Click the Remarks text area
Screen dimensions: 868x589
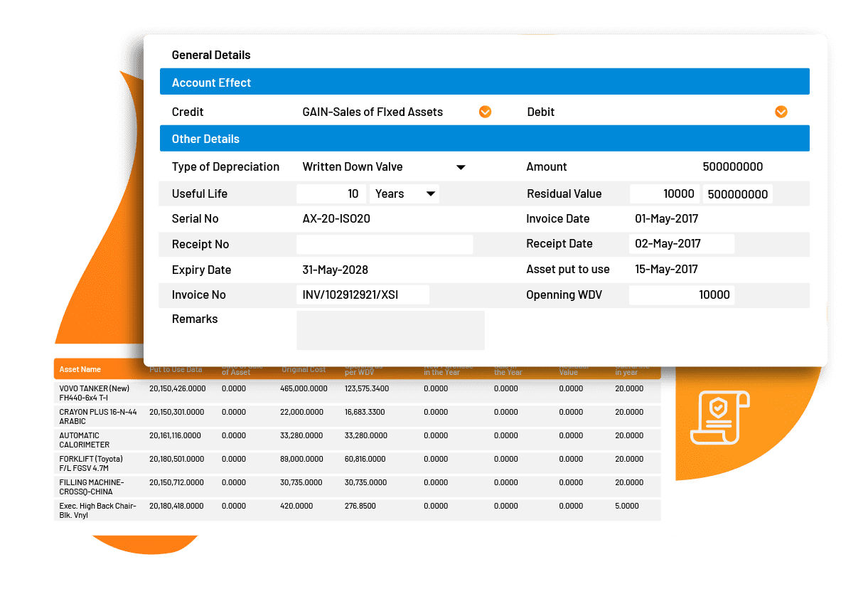click(390, 330)
